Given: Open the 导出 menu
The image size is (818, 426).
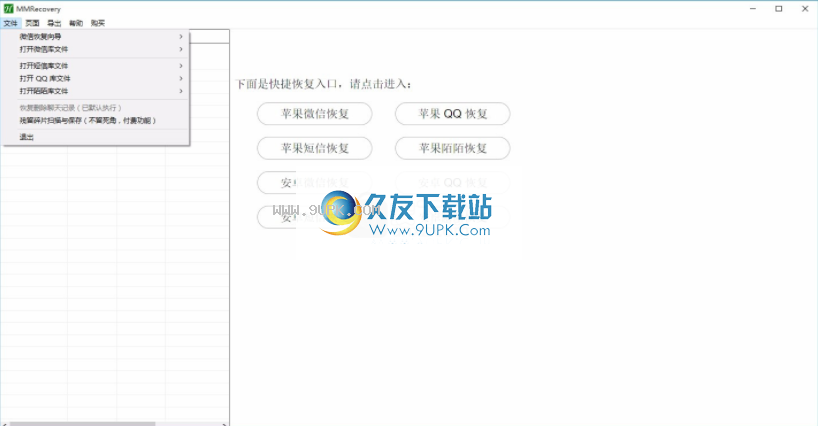Looking at the screenshot, I should pyautogui.click(x=54, y=23).
